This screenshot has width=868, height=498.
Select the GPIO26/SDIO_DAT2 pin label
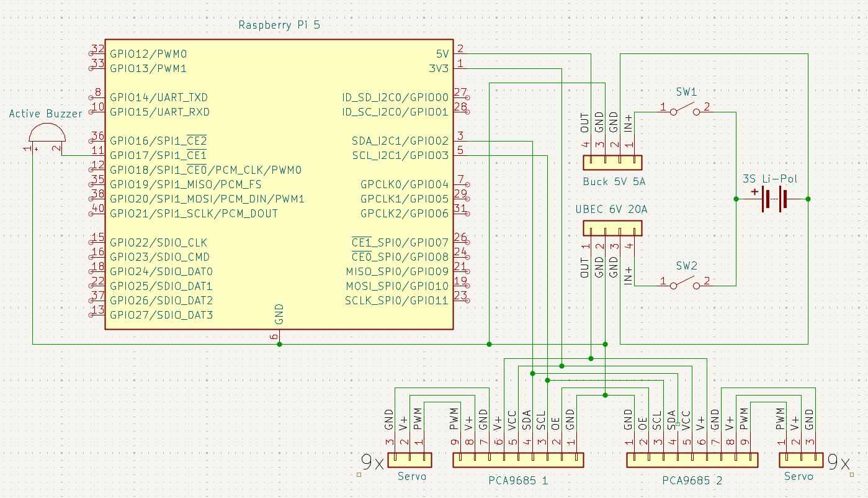tap(161, 300)
